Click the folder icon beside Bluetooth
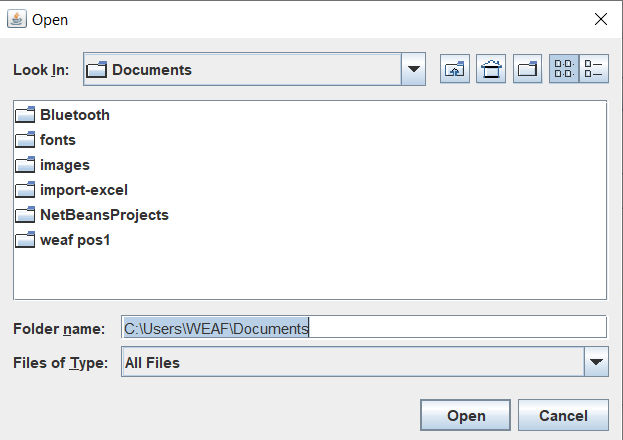The height and width of the screenshot is (440, 623). point(26,115)
